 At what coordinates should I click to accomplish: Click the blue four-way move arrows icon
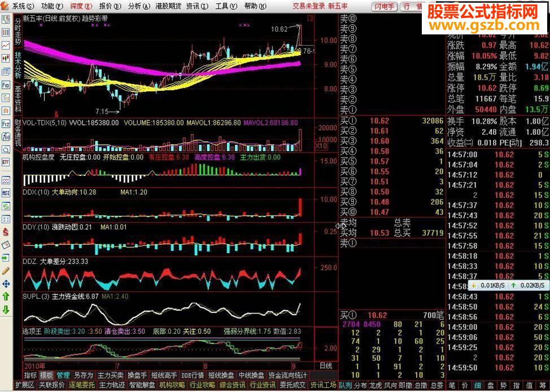[x=6, y=283]
